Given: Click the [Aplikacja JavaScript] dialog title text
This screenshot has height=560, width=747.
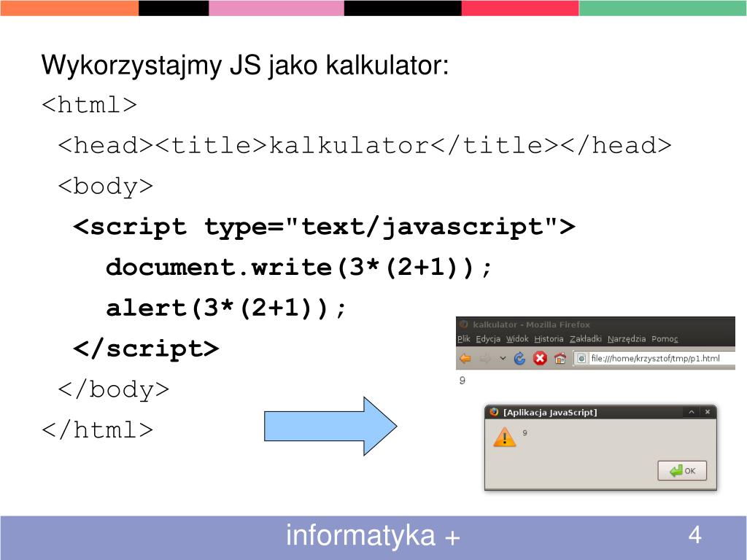Looking at the screenshot, I should tap(550, 413).
